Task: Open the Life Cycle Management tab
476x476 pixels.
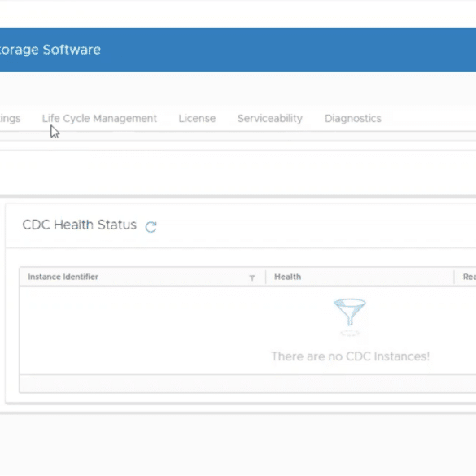Action: 99,119
